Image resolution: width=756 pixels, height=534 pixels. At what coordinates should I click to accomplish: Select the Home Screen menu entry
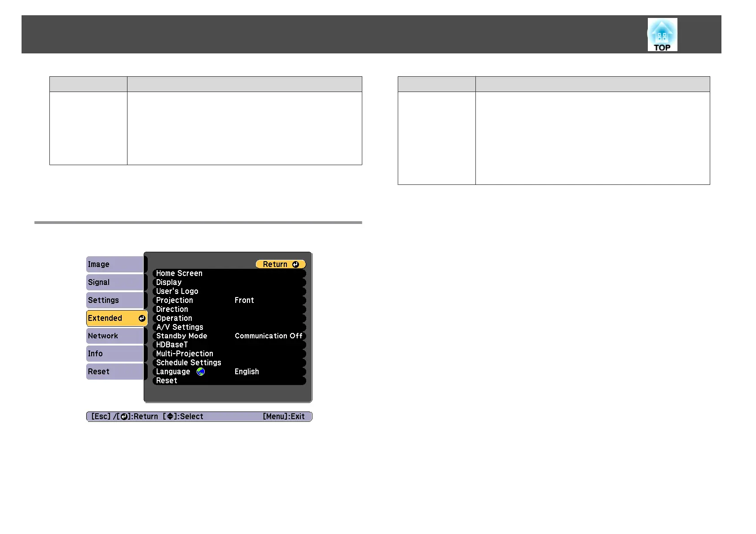click(229, 273)
